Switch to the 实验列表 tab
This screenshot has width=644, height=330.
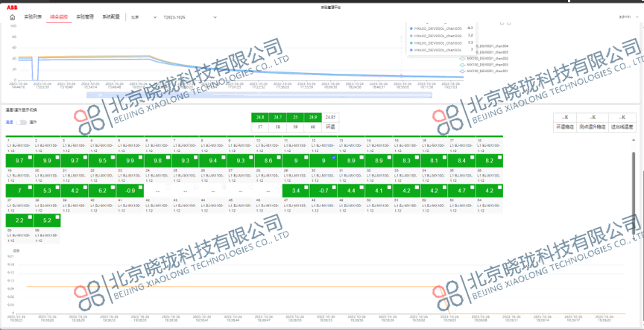click(32, 16)
